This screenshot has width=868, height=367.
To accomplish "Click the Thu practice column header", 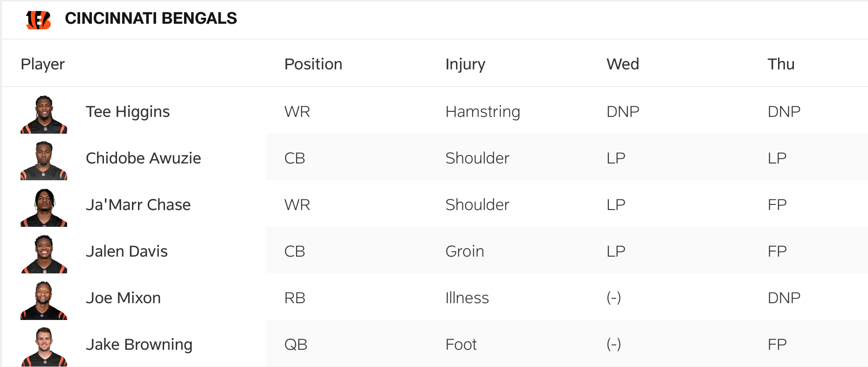I will (x=781, y=64).
